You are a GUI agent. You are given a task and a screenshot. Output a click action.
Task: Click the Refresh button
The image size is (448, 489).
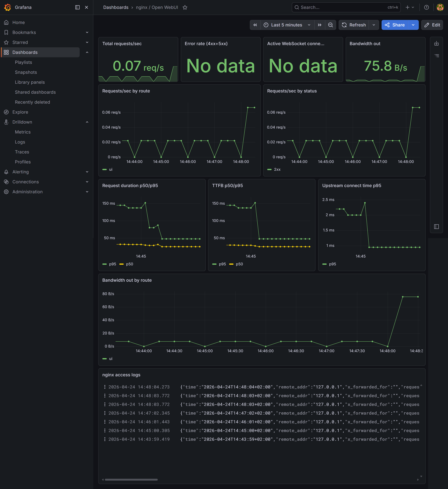[x=354, y=25]
